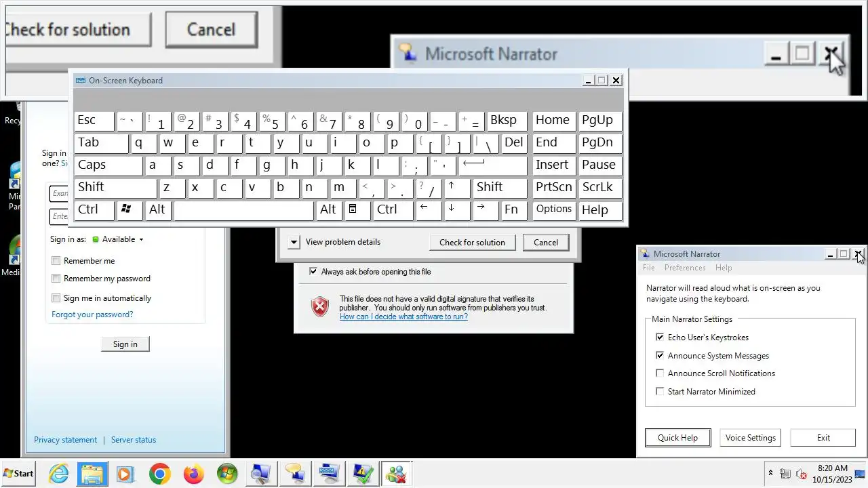Click the space bar on keyboard
This screenshot has width=868, height=488.
[243, 209]
